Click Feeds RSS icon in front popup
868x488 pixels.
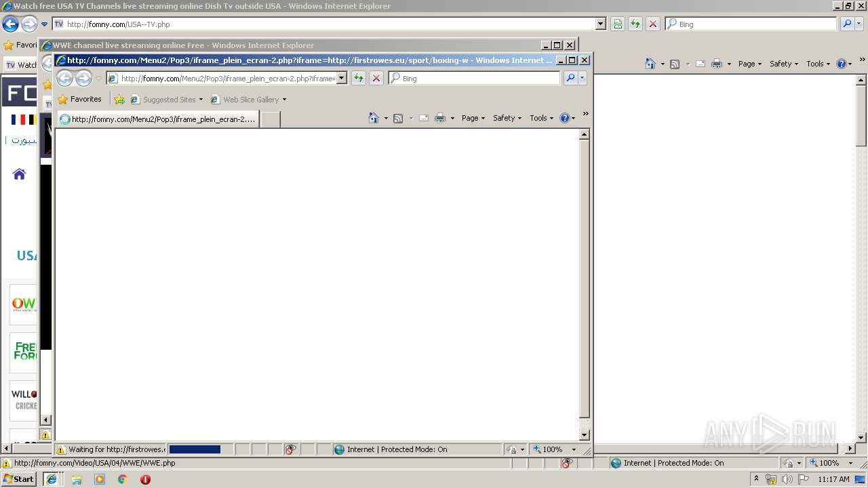[398, 118]
